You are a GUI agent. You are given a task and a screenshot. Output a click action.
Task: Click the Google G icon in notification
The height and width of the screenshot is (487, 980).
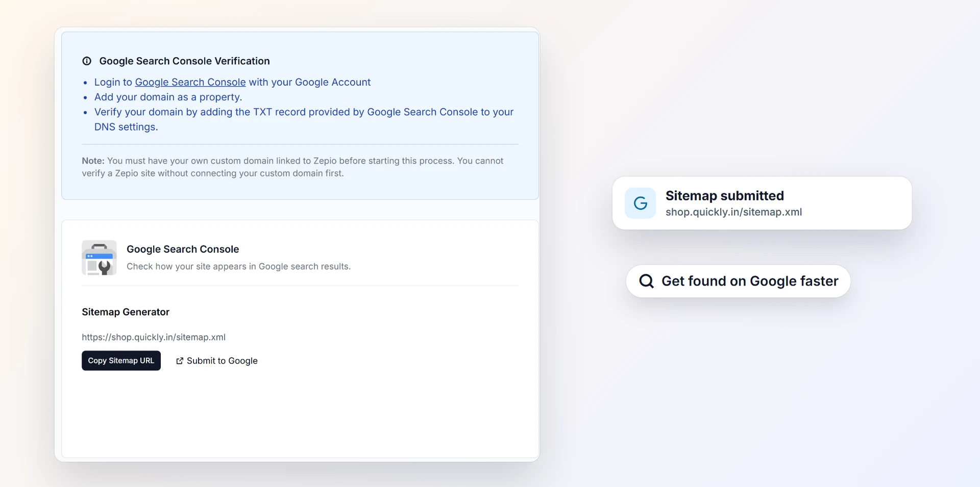641,203
